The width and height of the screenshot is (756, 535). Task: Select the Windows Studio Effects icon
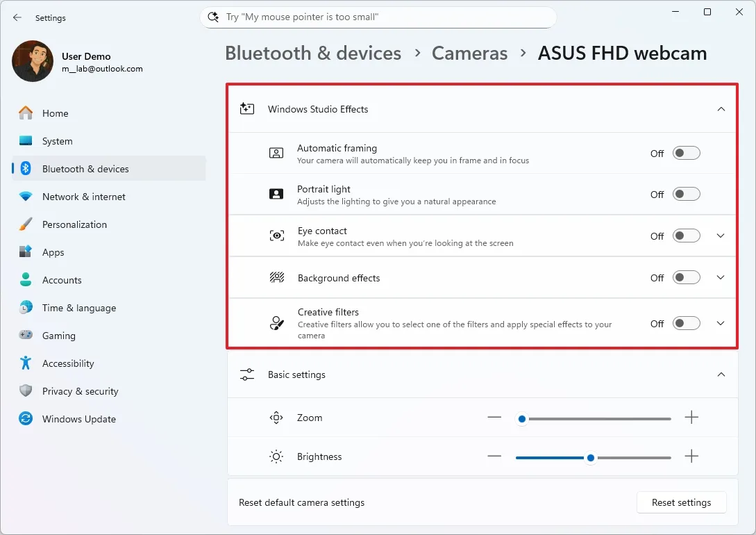pyautogui.click(x=246, y=108)
